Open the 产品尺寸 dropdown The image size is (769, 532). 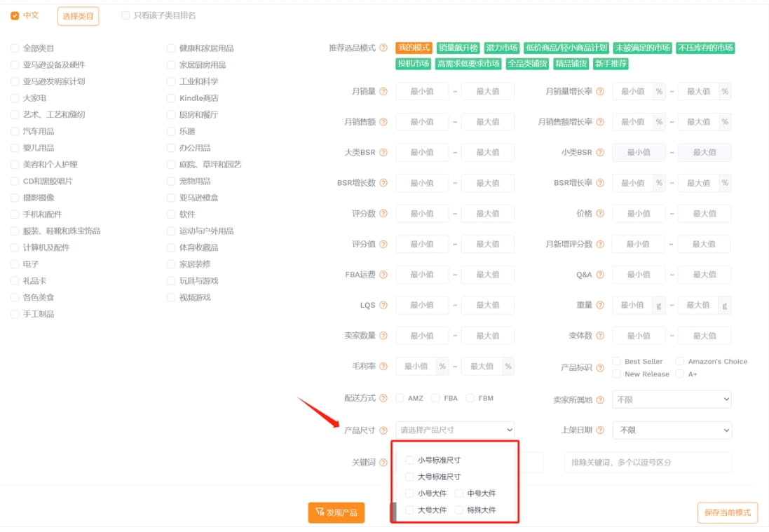pos(455,430)
